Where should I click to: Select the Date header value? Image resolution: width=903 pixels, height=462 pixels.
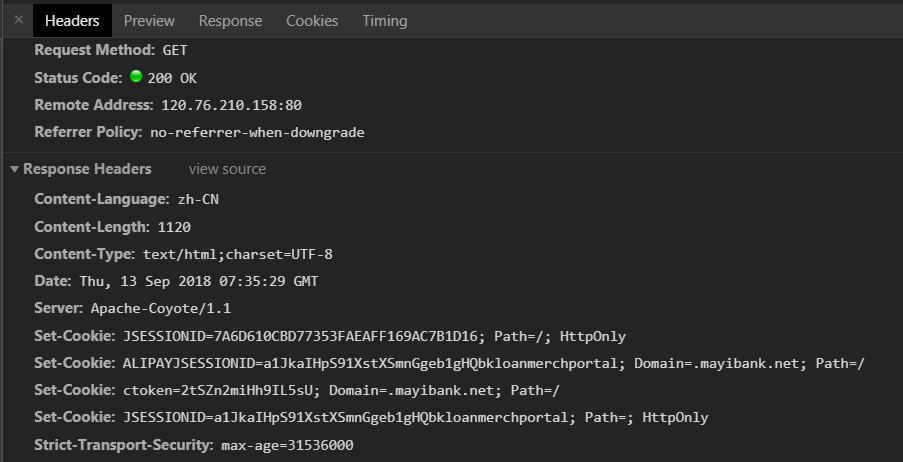pos(199,282)
